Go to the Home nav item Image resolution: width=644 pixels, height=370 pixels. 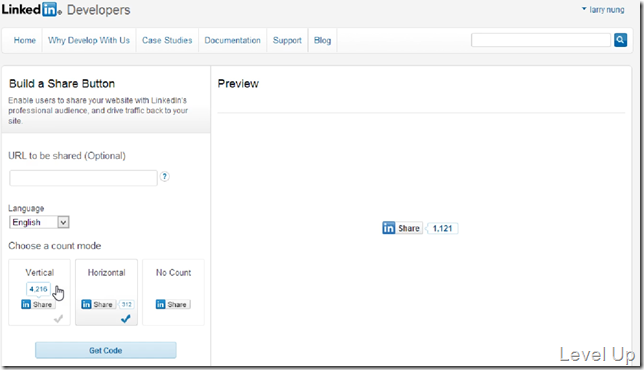tap(25, 40)
